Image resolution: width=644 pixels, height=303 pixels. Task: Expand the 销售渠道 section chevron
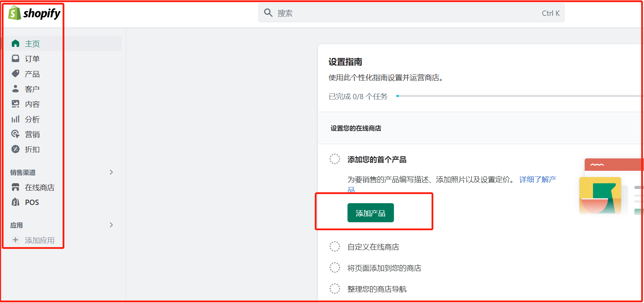[x=111, y=172]
